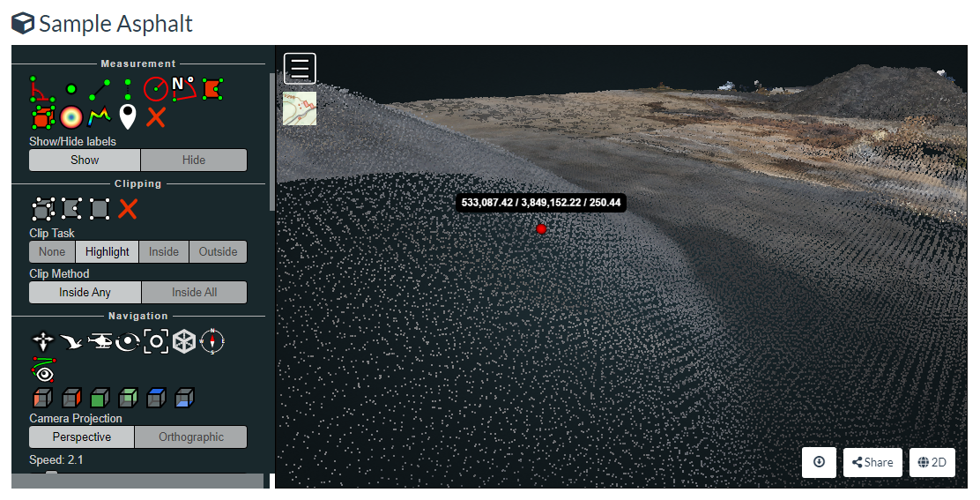Switch to top view blue cube

point(156,398)
